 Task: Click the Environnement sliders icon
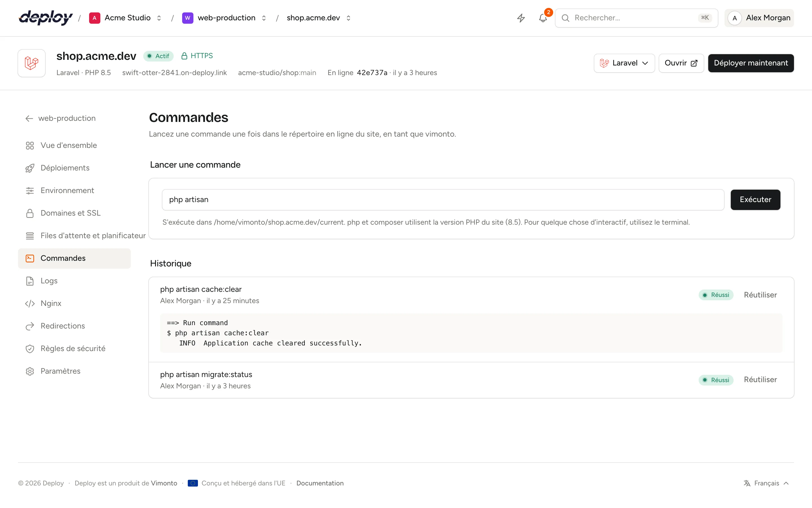(30, 190)
